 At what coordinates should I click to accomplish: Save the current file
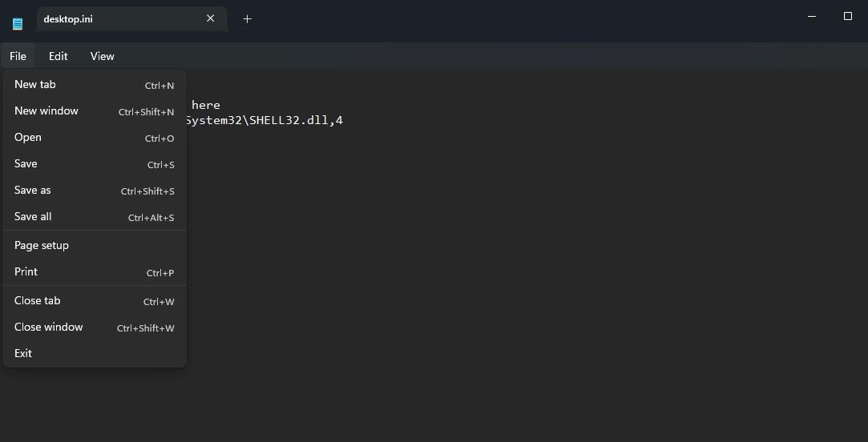(26, 163)
